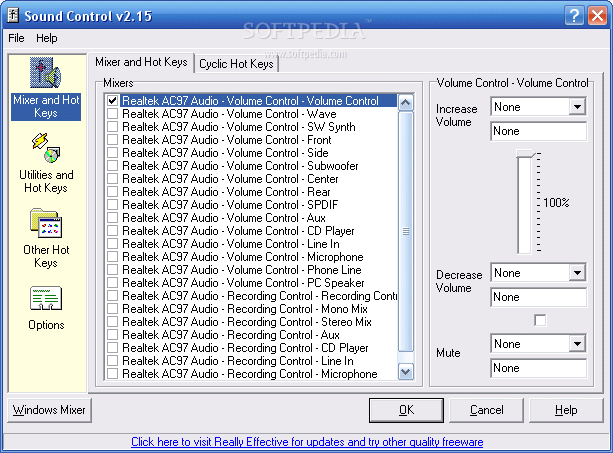Uncheck the Volume Control - Volume Control mixer
Screen dimensions: 613x453
(113, 101)
